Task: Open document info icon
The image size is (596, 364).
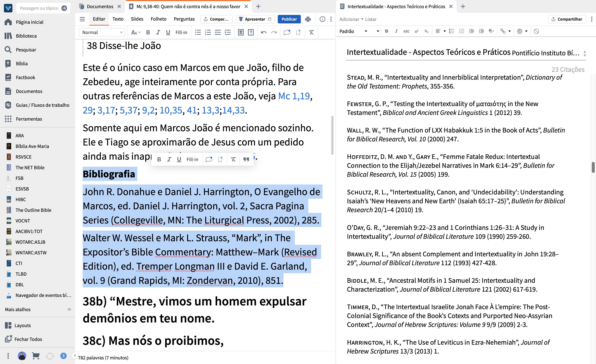Action: tap(322, 19)
